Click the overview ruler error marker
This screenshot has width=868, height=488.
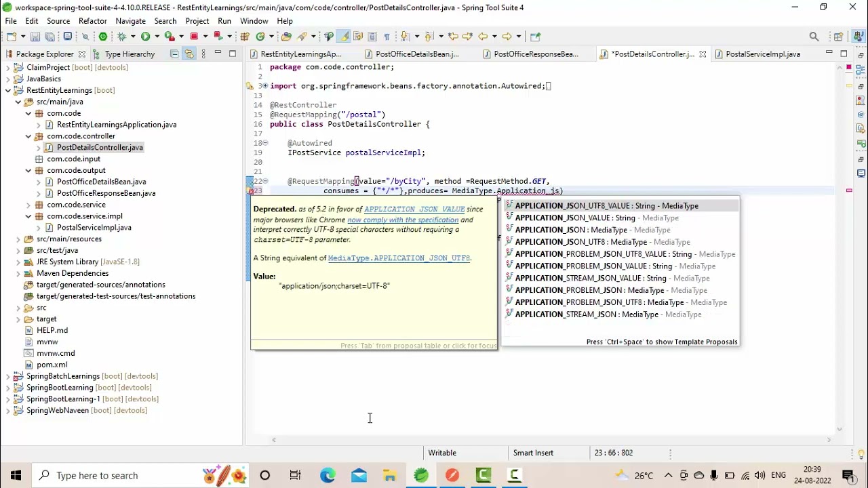(x=849, y=191)
